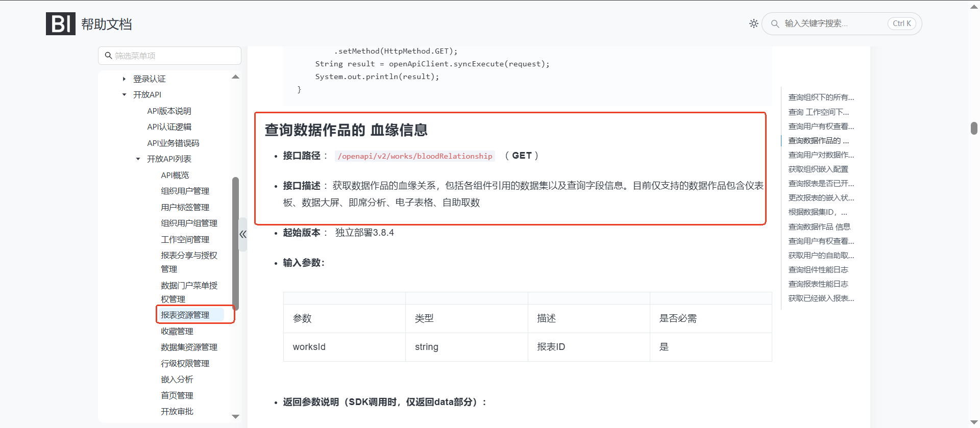980x428 pixels.
Task: Click the search magnifier icon in header
Action: pos(775,23)
